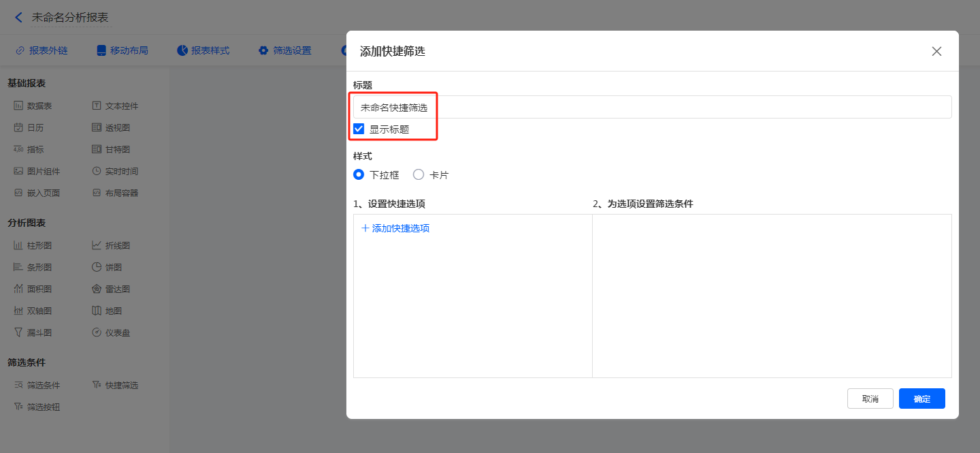Select the 卡片 style radio button
Viewport: 980px width, 453px height.
click(419, 174)
